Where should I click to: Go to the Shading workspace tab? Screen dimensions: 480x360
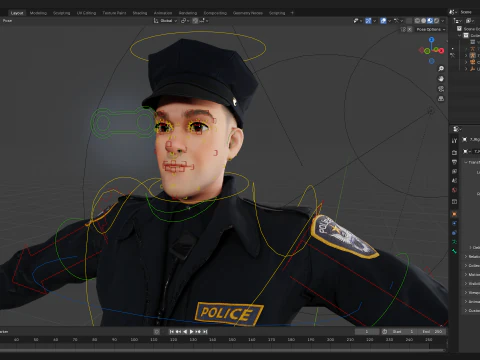pos(140,13)
